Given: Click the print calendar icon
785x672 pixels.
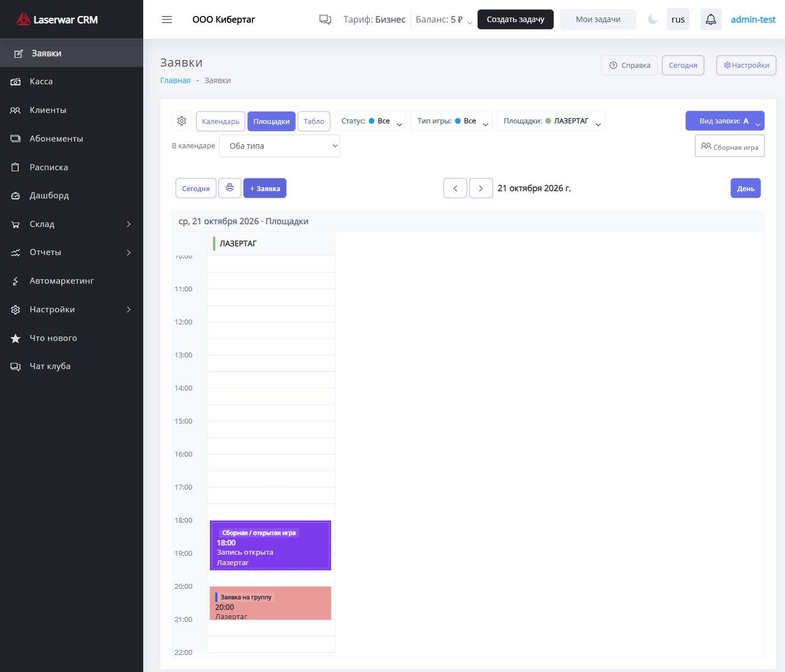Looking at the screenshot, I should (230, 188).
